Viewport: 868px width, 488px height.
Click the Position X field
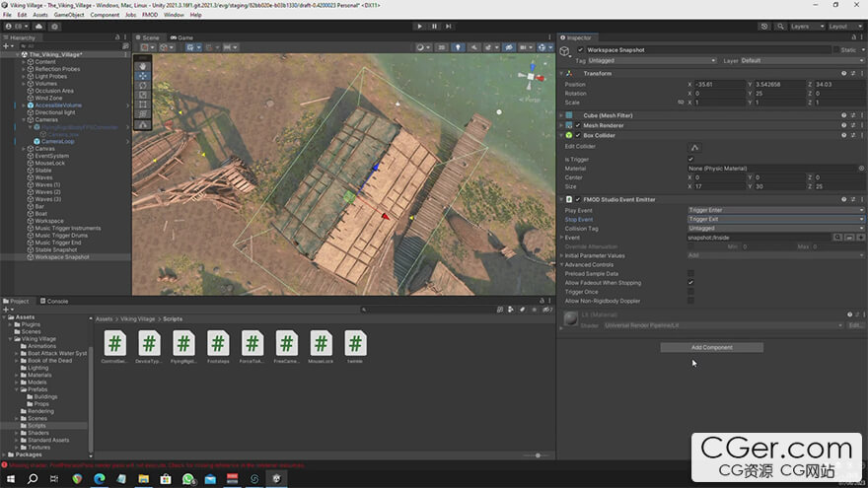720,85
